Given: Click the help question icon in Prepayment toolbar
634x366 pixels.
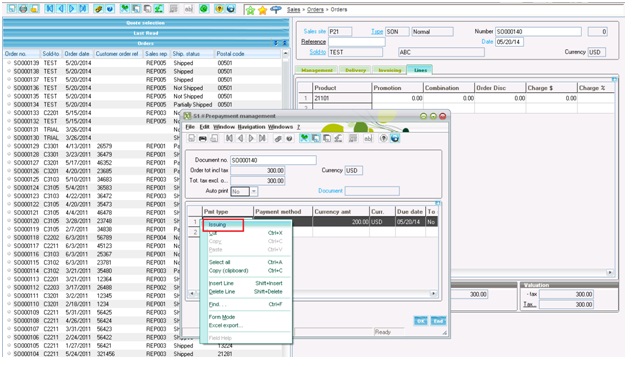Looking at the screenshot, I should pyautogui.click(x=383, y=138).
